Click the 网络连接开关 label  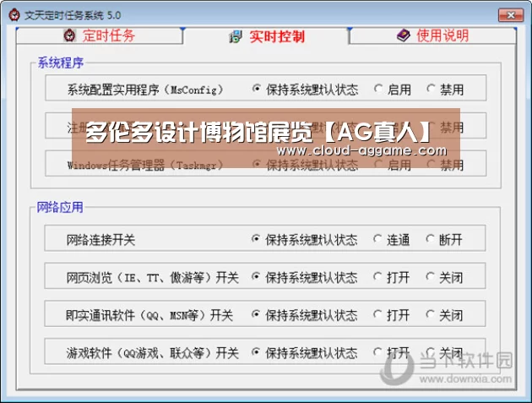coord(100,240)
